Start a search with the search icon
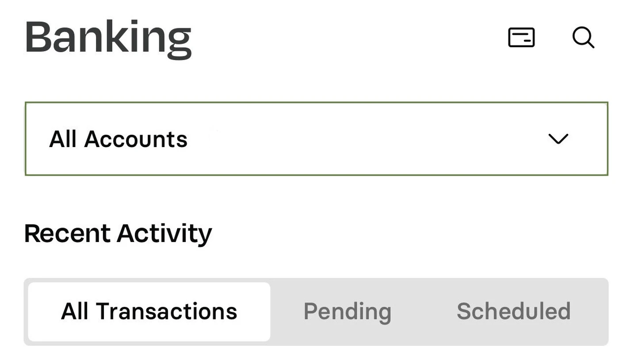 point(583,37)
